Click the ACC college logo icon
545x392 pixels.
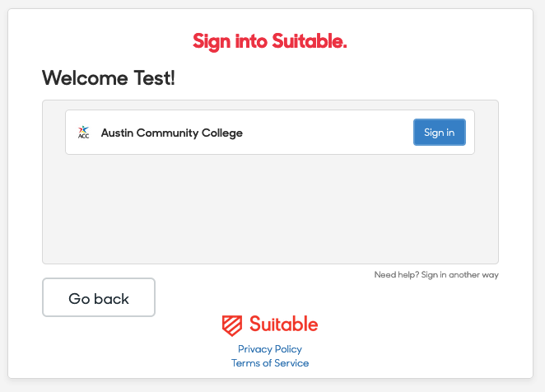83,133
